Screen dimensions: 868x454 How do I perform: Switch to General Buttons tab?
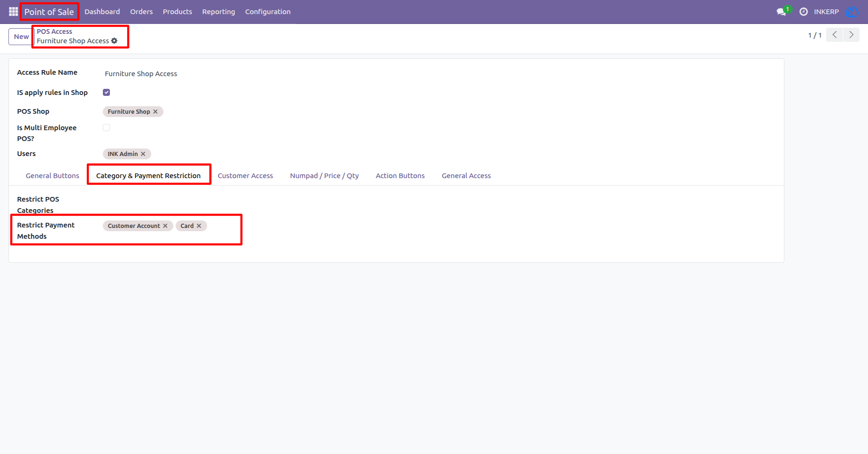coord(53,176)
